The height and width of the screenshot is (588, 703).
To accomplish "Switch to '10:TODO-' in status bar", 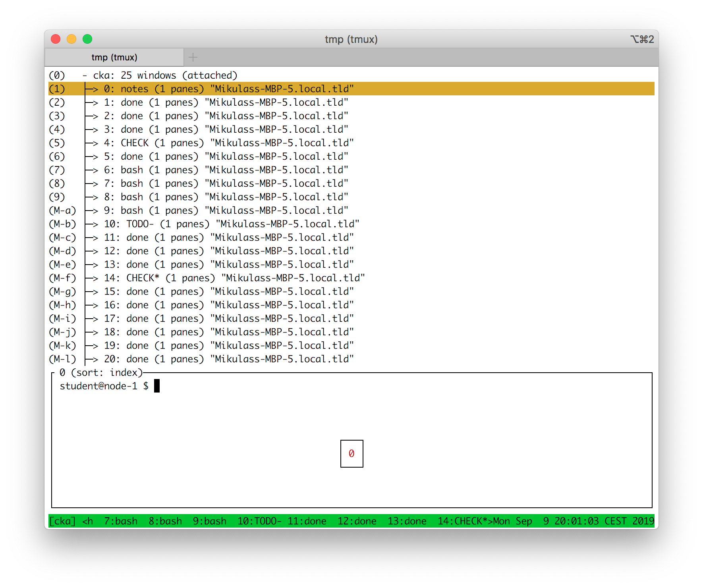I will point(260,521).
